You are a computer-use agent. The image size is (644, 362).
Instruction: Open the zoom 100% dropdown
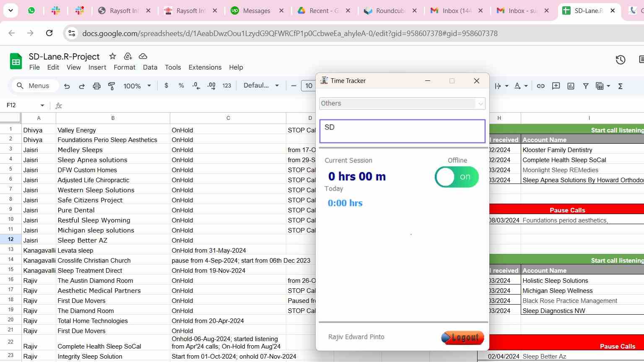pyautogui.click(x=137, y=86)
